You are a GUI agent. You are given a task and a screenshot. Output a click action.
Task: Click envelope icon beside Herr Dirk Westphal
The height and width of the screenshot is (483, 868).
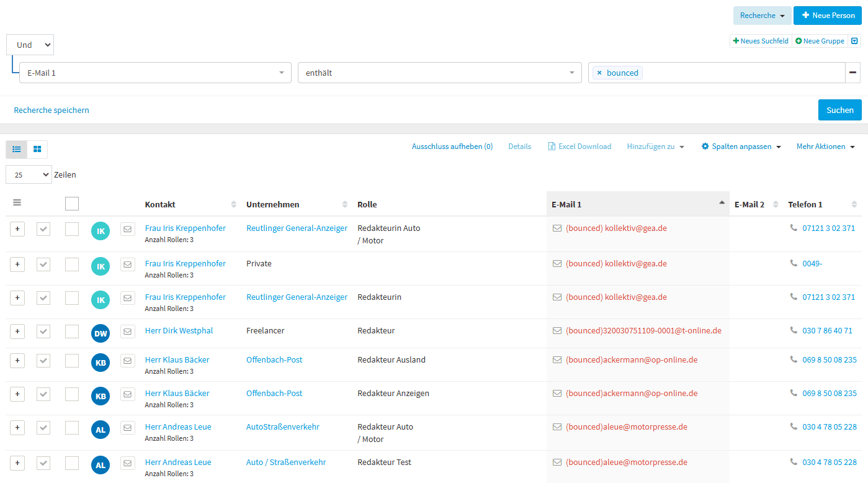(127, 332)
